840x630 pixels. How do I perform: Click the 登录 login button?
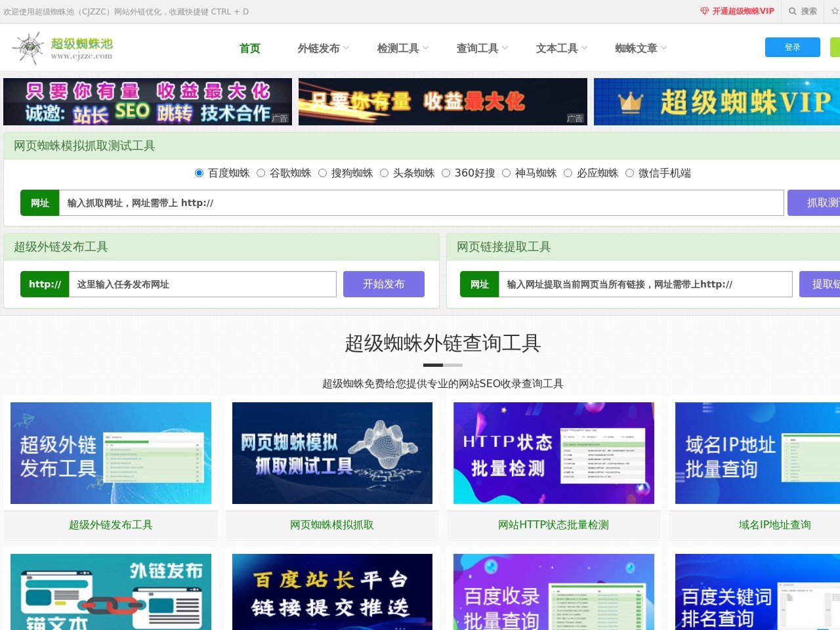[792, 47]
